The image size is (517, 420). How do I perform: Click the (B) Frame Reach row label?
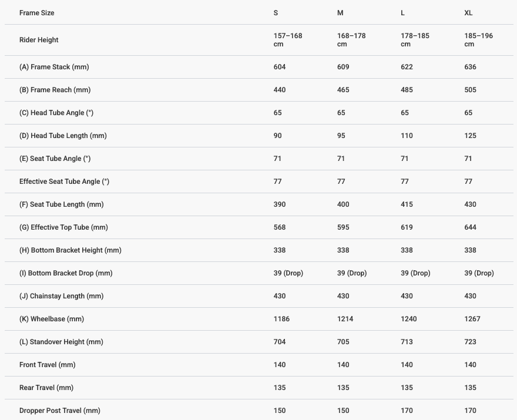tap(55, 90)
